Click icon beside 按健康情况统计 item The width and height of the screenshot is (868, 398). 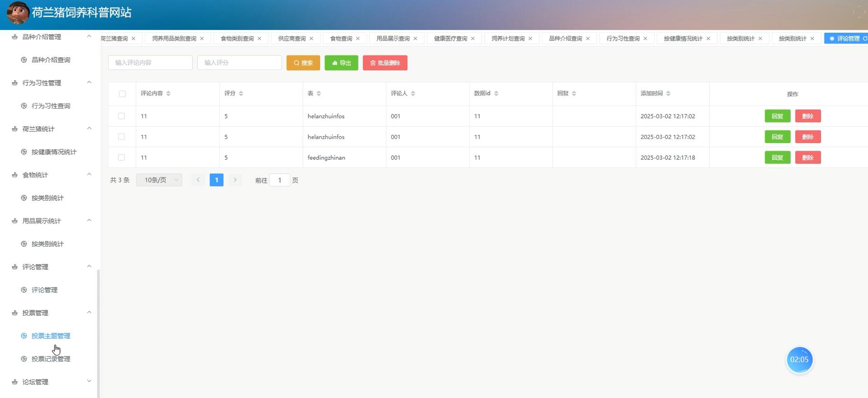pyautogui.click(x=24, y=152)
